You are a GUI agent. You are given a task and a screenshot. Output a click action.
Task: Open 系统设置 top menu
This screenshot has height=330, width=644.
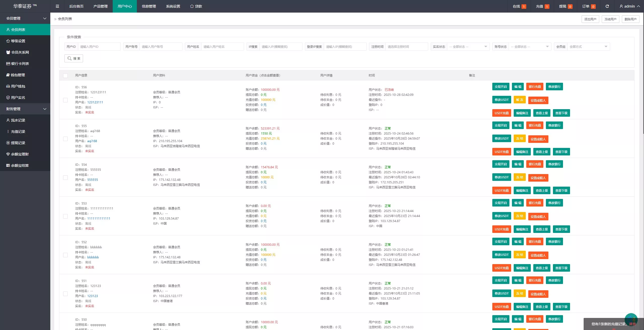(173, 6)
